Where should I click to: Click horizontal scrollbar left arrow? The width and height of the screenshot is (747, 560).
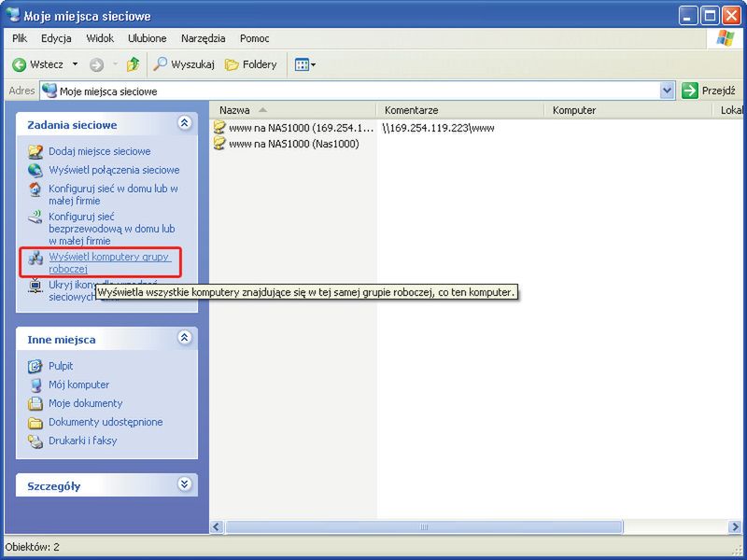[217, 526]
